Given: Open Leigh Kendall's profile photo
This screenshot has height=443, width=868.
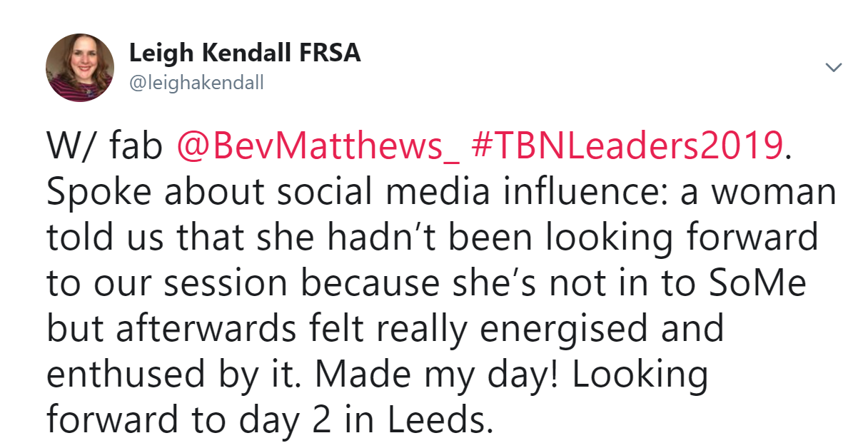Looking at the screenshot, I should point(80,67).
